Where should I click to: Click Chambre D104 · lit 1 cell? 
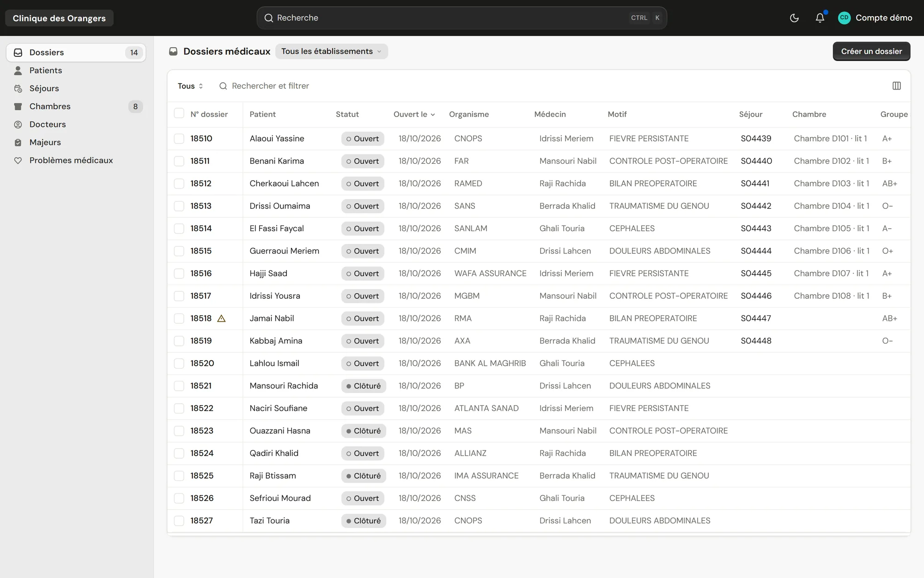coord(832,206)
